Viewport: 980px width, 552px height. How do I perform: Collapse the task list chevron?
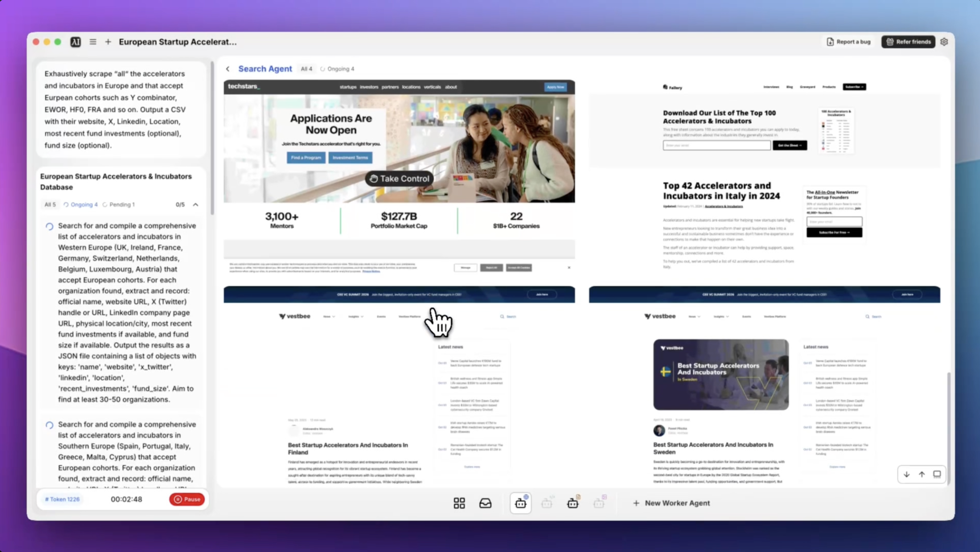tap(196, 205)
